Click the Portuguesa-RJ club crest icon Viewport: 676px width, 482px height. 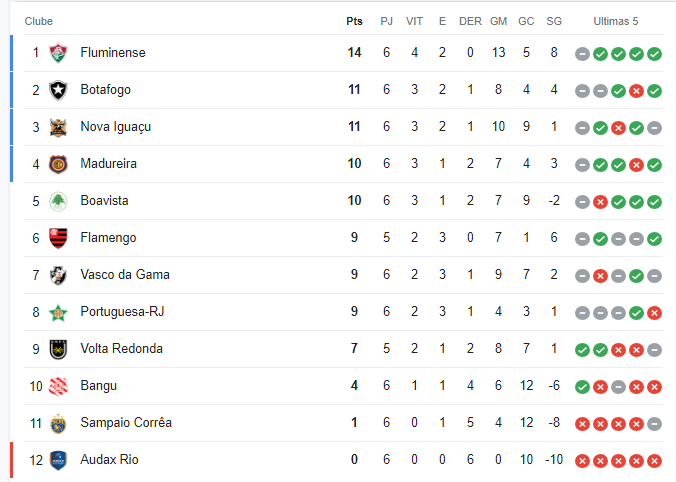point(58,312)
